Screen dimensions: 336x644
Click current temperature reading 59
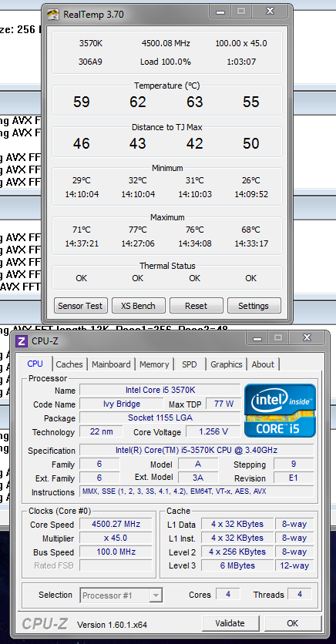(82, 102)
